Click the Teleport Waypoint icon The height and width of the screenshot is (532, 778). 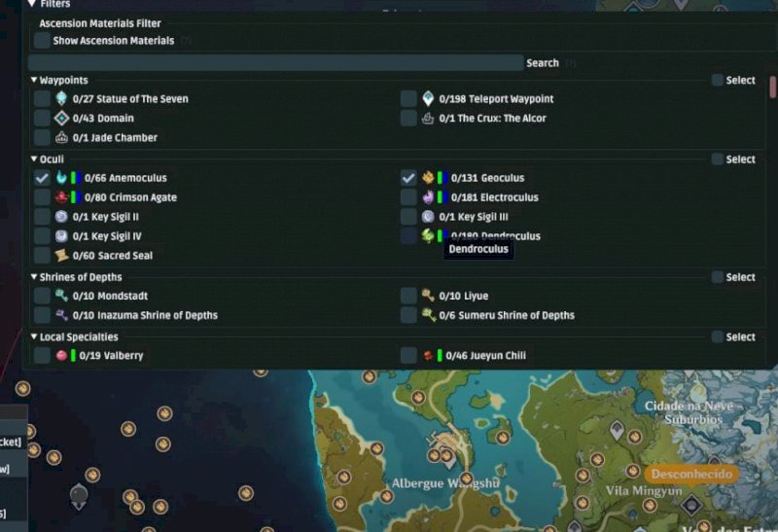coord(428,99)
